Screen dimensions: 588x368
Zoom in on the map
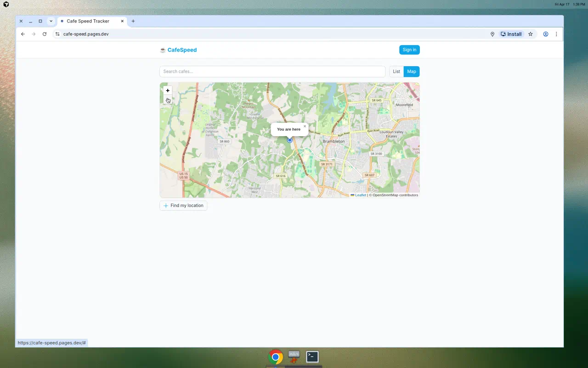coord(168,91)
